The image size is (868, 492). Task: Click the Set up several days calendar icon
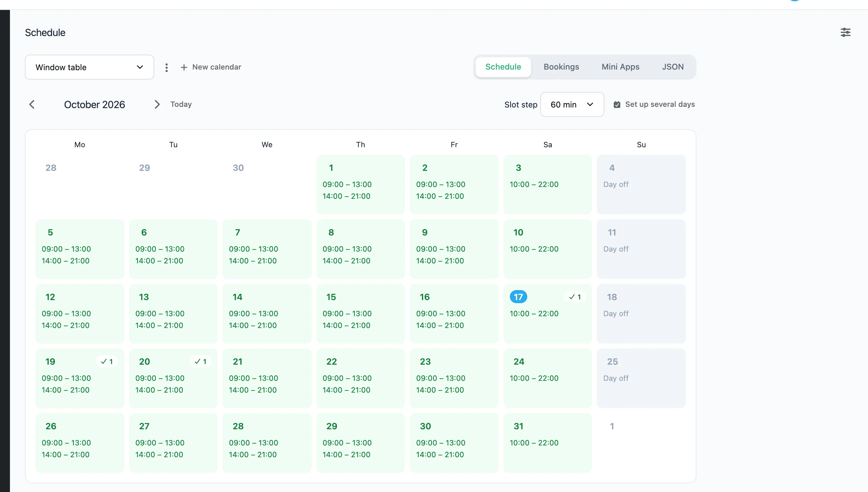(x=617, y=104)
